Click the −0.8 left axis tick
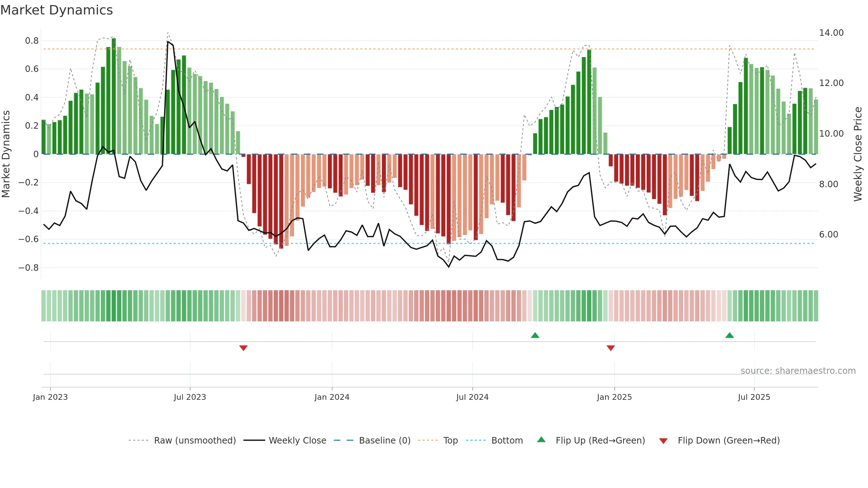Screen dimensions: 868x488 pyautogui.click(x=29, y=267)
